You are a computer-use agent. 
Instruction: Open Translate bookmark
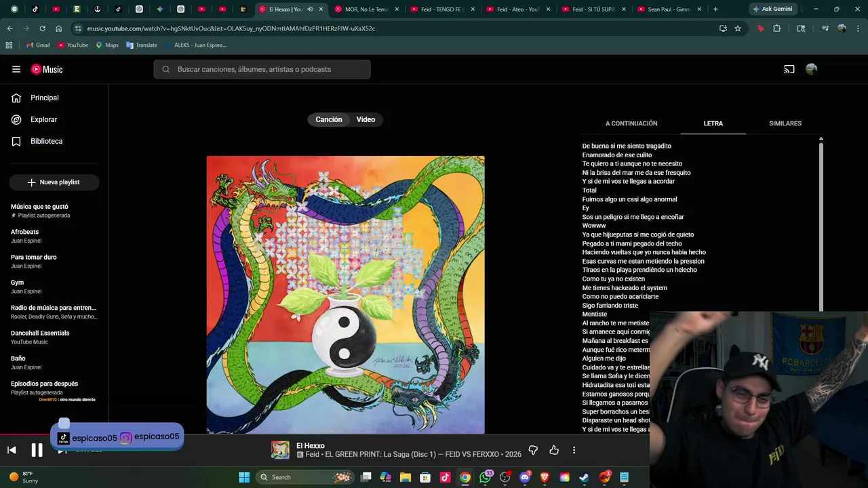click(x=142, y=45)
